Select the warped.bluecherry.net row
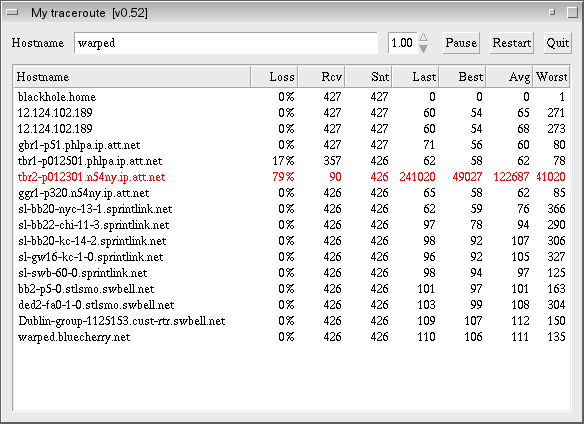The width and height of the screenshot is (584, 424). coord(292,337)
